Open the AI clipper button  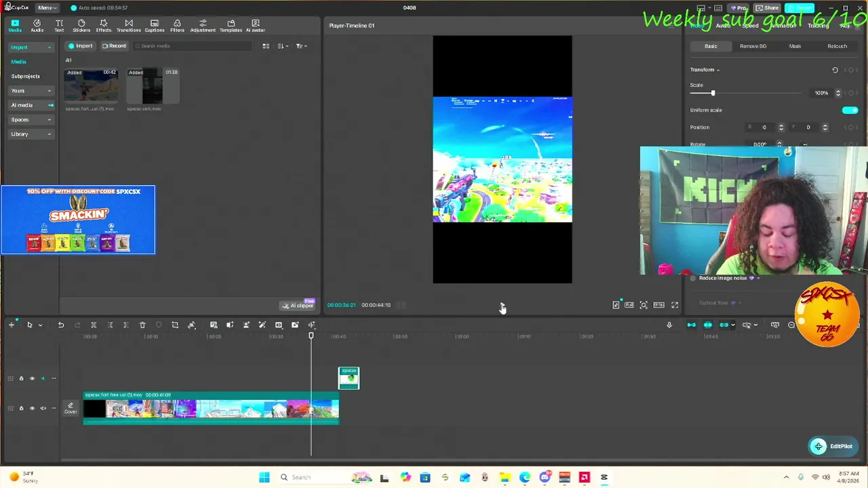click(x=298, y=305)
